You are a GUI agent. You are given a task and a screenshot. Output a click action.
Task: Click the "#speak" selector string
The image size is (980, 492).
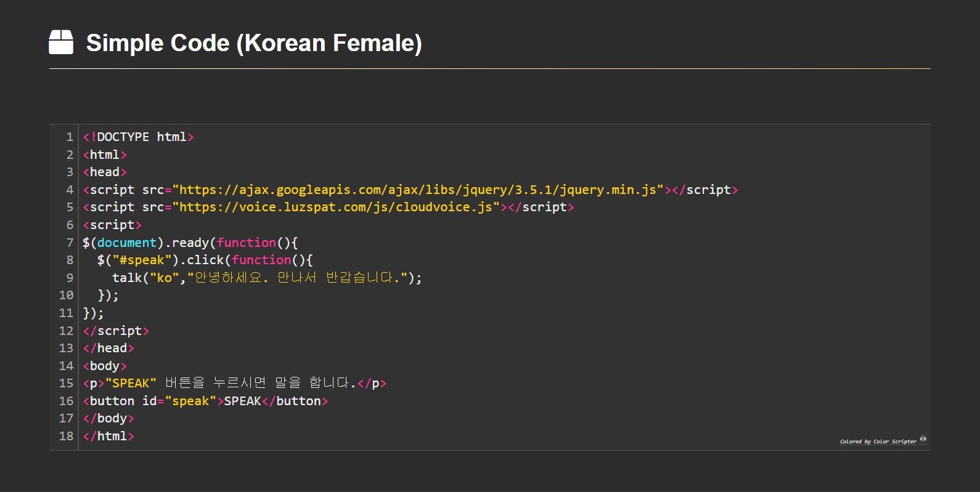click(142, 260)
